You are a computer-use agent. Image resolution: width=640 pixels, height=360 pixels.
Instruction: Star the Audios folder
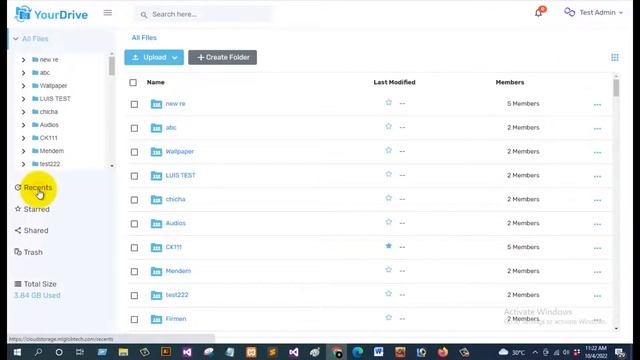[x=389, y=222]
